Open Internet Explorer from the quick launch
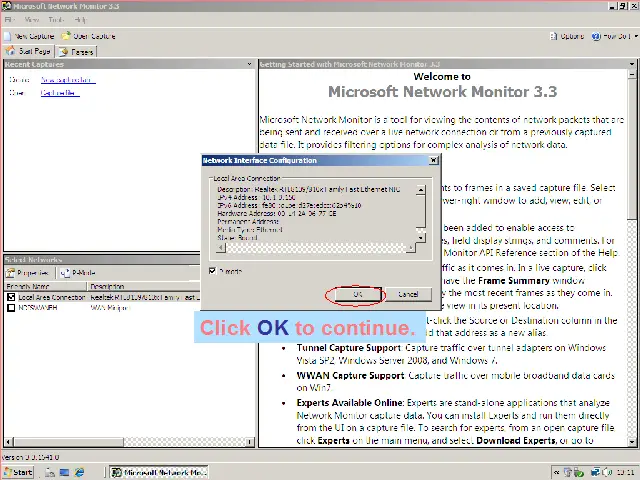The image size is (640, 480). pyautogui.click(x=79, y=472)
